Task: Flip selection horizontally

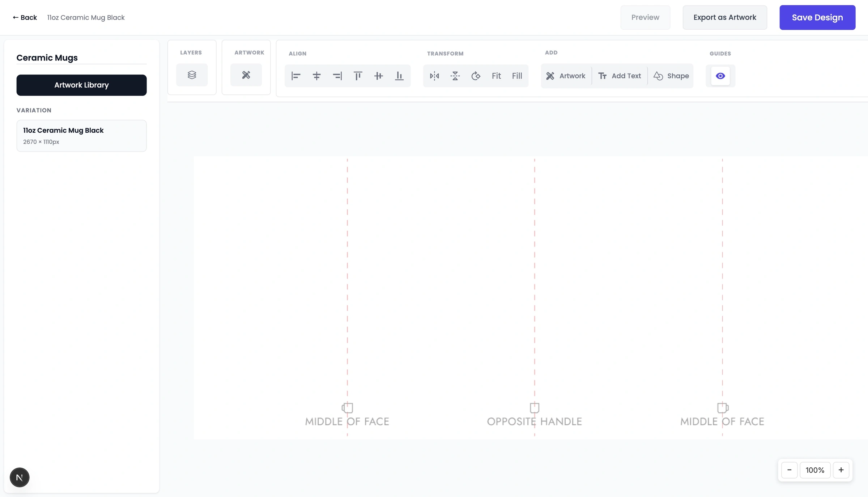Action: [x=434, y=76]
